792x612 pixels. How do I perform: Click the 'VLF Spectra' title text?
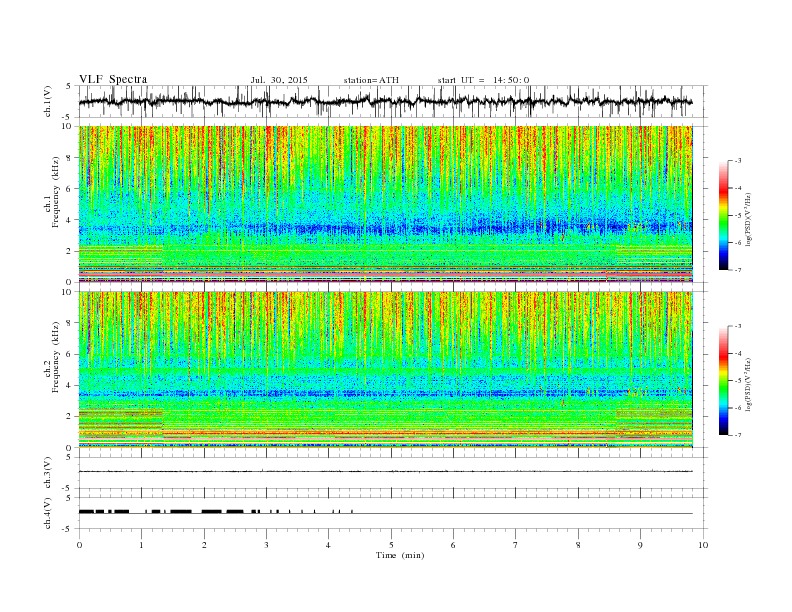113,79
